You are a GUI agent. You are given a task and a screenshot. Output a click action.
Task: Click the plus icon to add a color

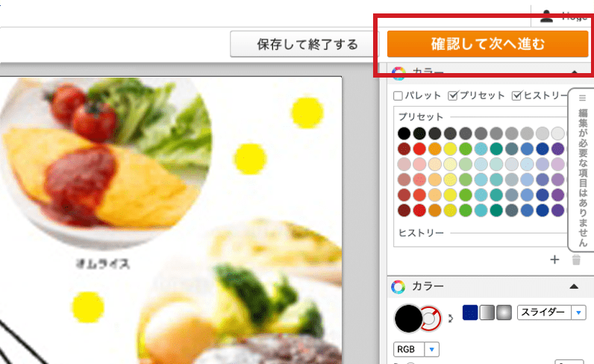(x=554, y=260)
